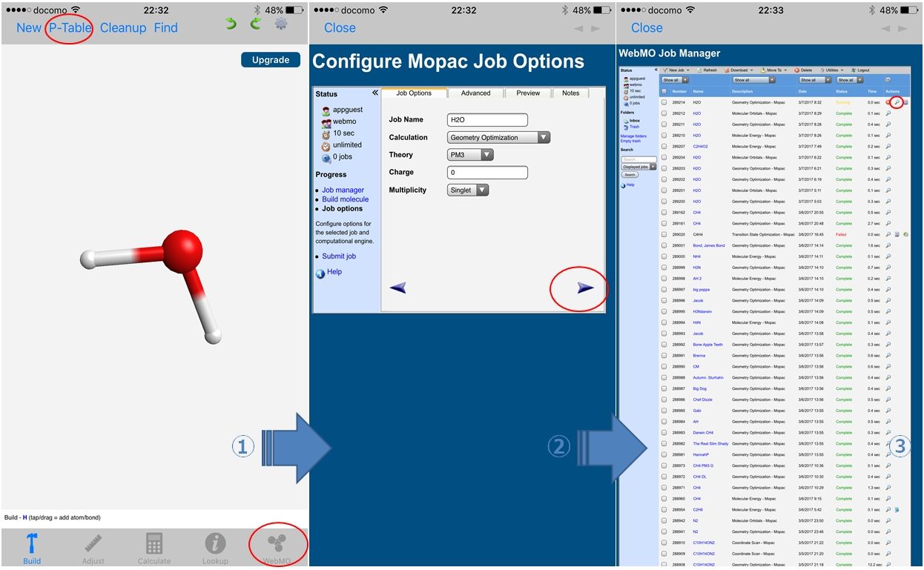
Task: Go back with left blue arrow
Action: [x=398, y=288]
